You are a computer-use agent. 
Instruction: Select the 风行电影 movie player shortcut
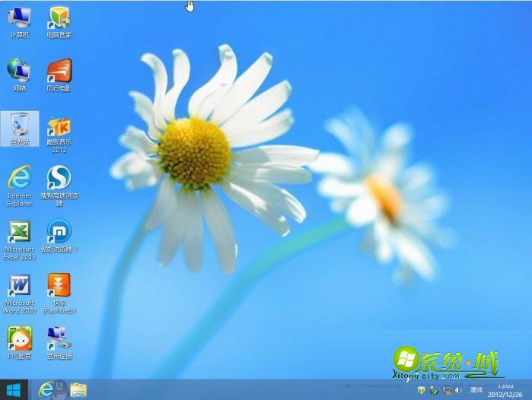59,75
